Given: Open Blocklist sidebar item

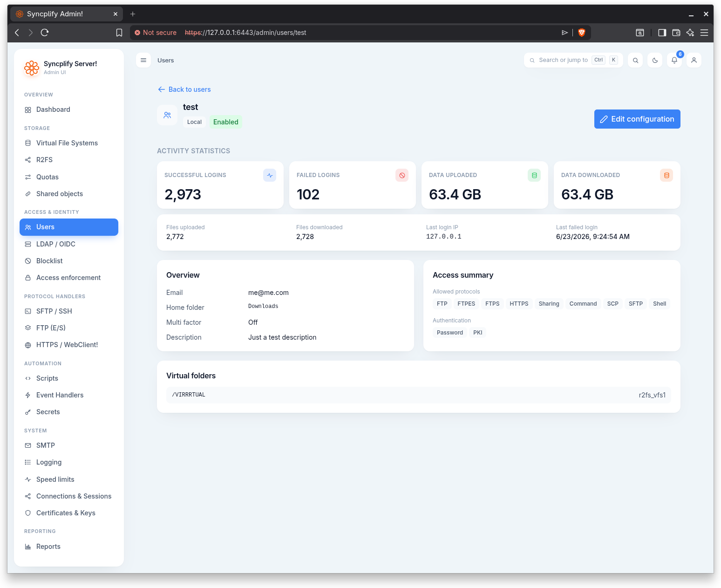Looking at the screenshot, I should [x=69, y=261].
